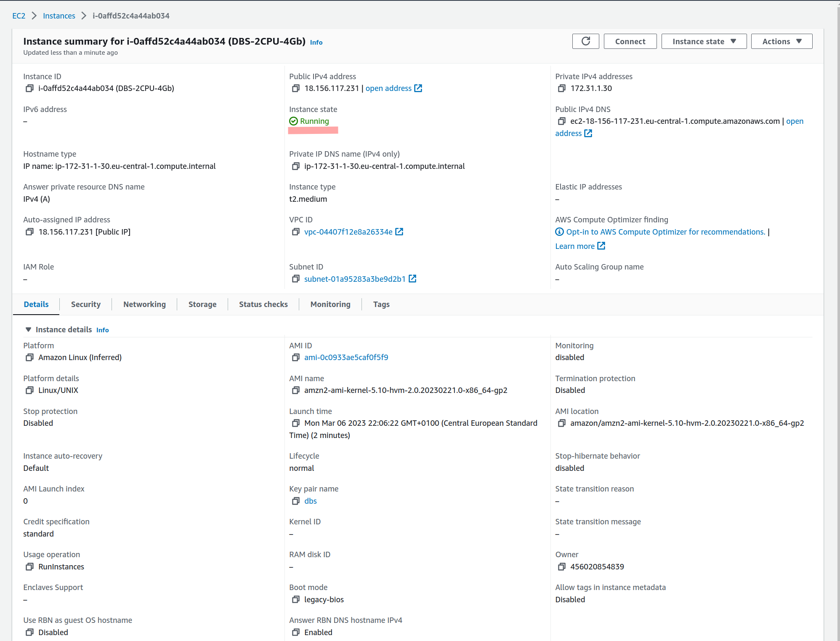Open the Status checks tab
Image resolution: width=840 pixels, height=641 pixels.
[x=263, y=304]
